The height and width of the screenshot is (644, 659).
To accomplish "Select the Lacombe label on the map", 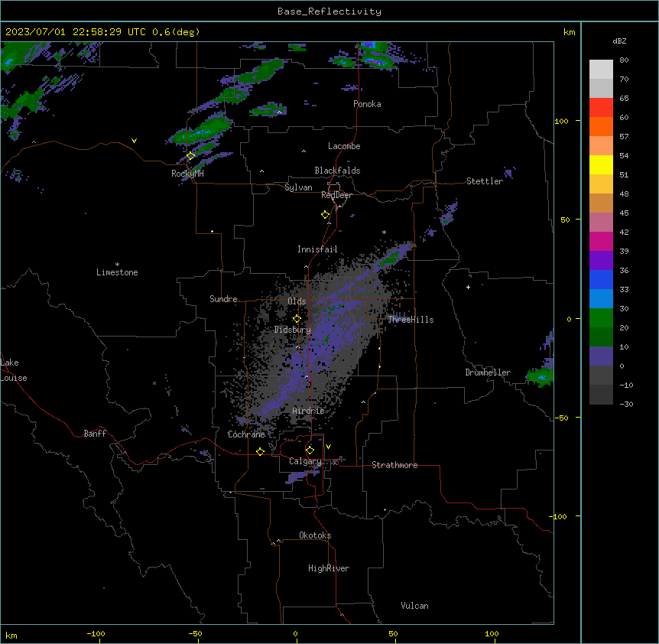I will click(344, 146).
